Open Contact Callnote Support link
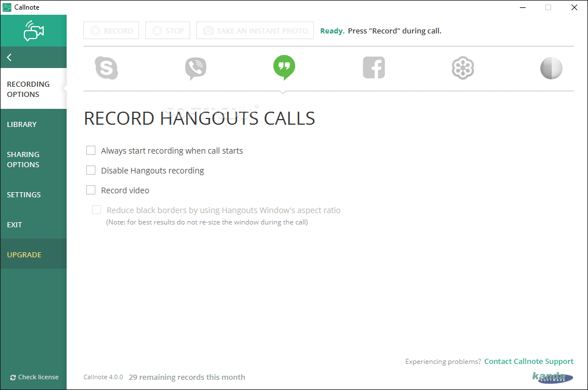Image resolution: width=588 pixels, height=390 pixels. tap(529, 361)
